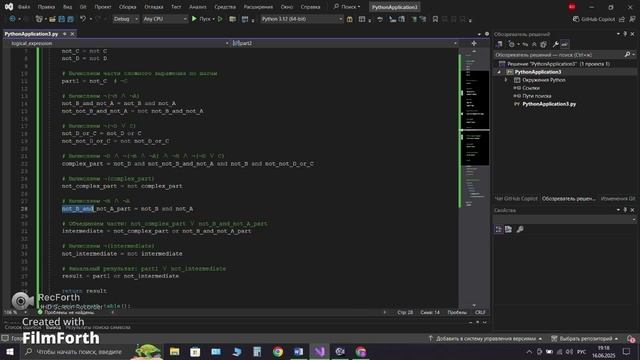Switch to the Чат GitHub Copilot tab
This screenshot has height=360, width=640.
click(x=516, y=198)
